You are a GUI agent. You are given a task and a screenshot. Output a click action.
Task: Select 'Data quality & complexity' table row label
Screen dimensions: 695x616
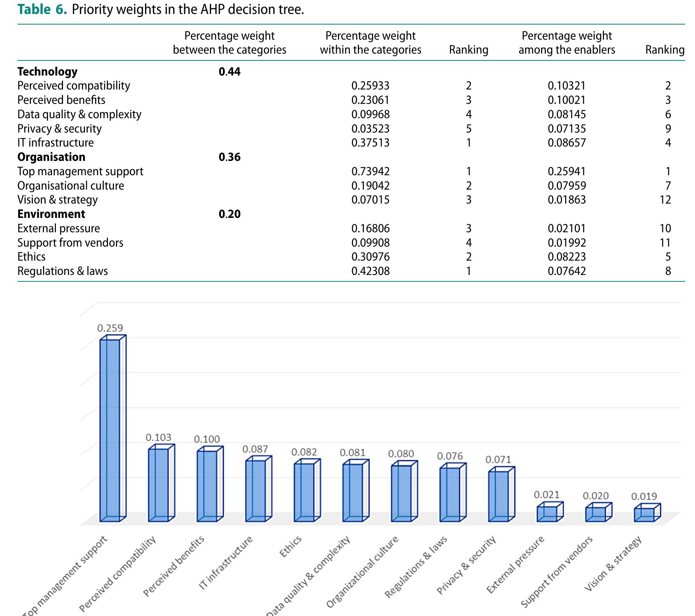pyautogui.click(x=79, y=114)
